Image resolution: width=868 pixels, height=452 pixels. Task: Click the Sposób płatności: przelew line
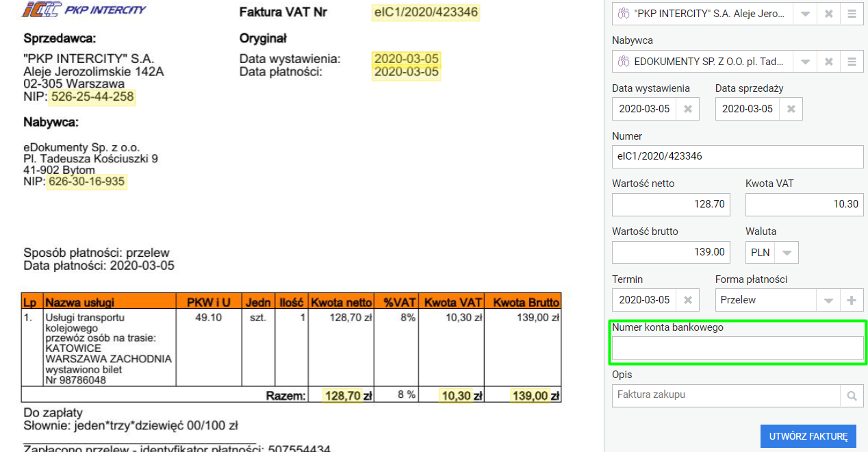click(97, 253)
